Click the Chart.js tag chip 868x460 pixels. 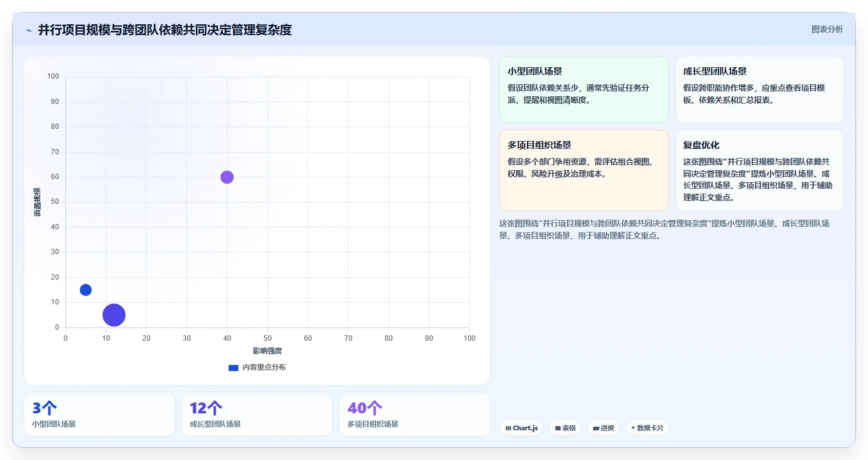[521, 428]
